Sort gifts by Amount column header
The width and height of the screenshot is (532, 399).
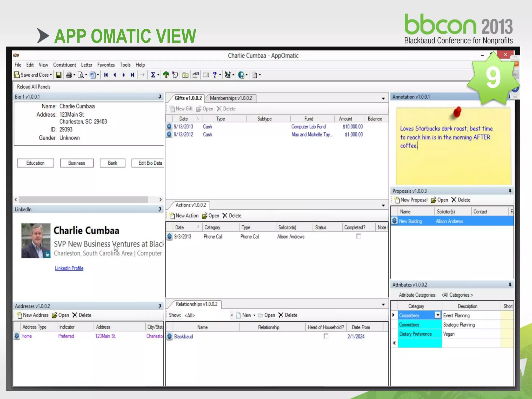point(345,119)
